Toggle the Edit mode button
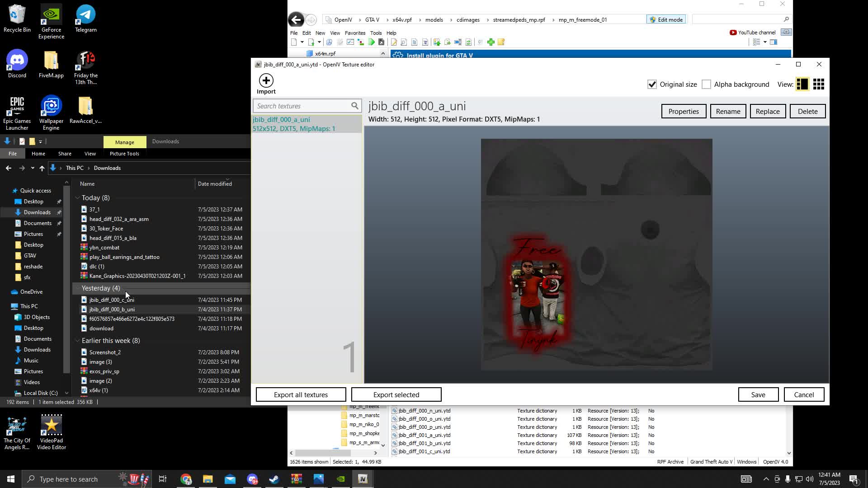 tap(666, 20)
